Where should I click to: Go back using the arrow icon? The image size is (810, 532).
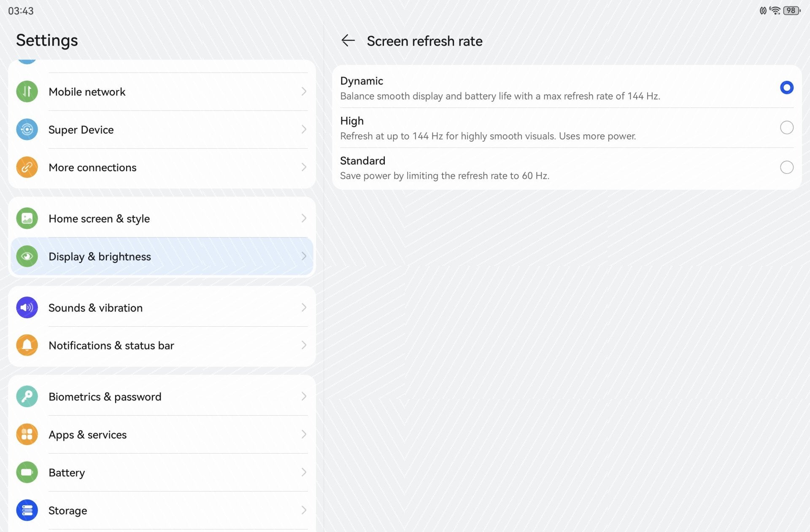pyautogui.click(x=348, y=40)
